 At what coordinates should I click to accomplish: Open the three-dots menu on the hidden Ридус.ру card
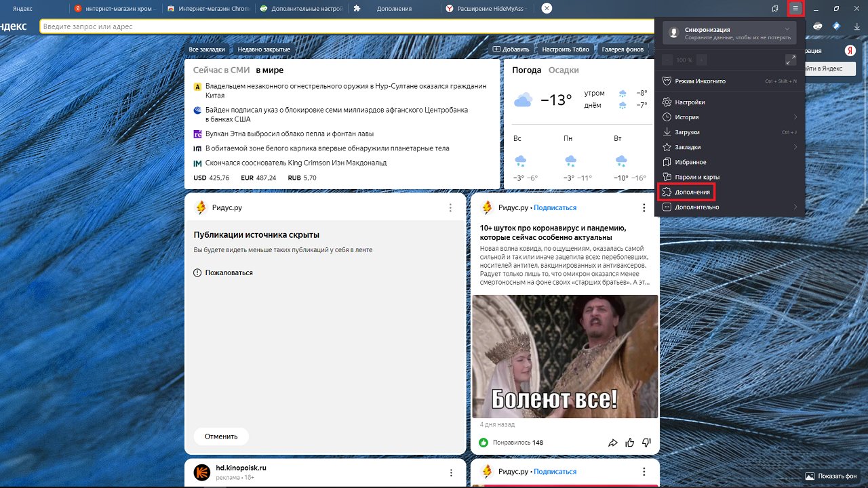click(450, 208)
